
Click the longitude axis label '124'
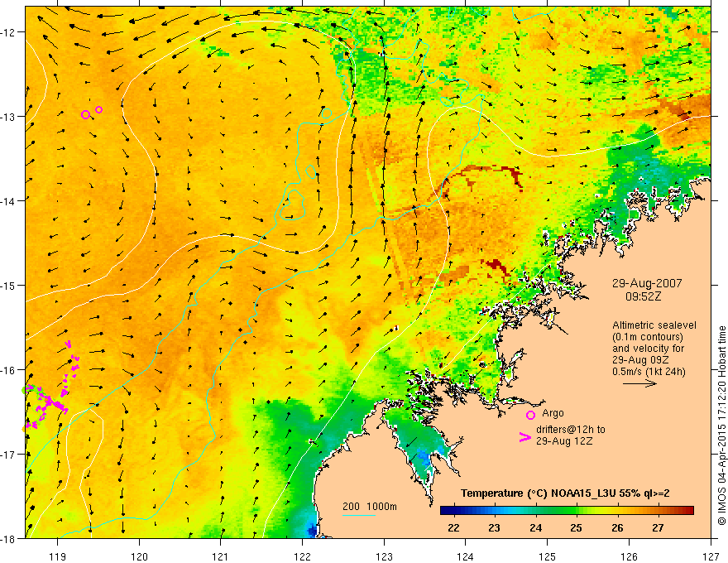(x=466, y=556)
